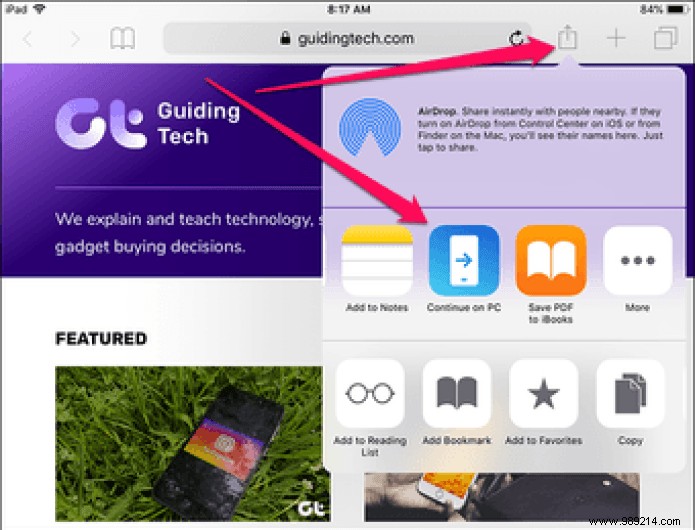Viewport: 695px width, 530px height.
Task: Tap the AirDrop icon
Action: [370, 128]
